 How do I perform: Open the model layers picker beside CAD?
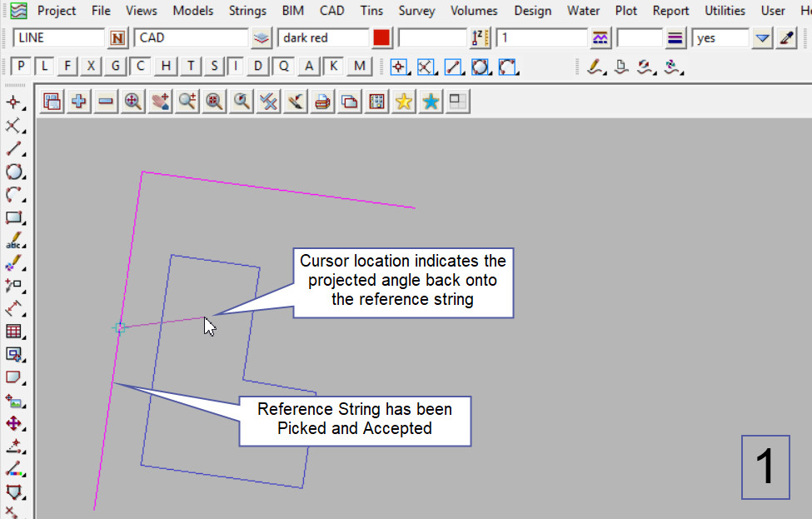[262, 38]
